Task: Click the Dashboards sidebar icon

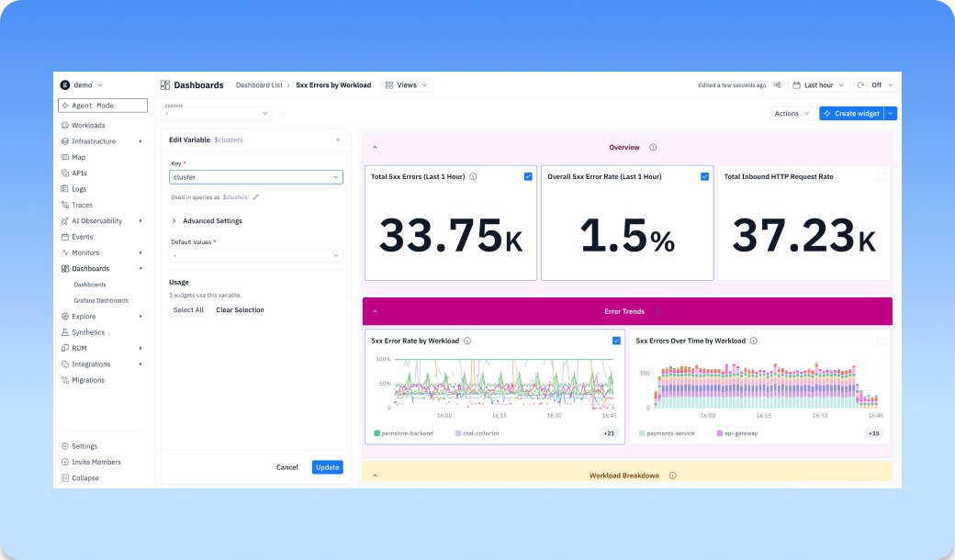Action: tap(65, 268)
